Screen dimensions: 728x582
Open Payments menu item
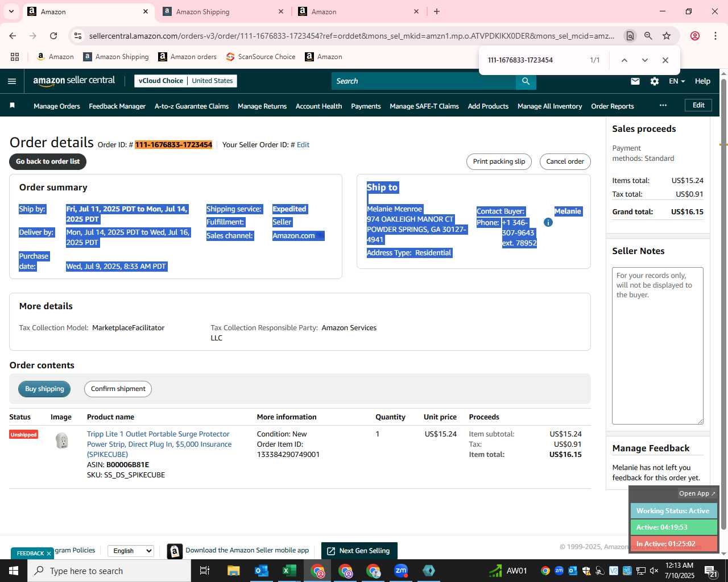point(366,106)
